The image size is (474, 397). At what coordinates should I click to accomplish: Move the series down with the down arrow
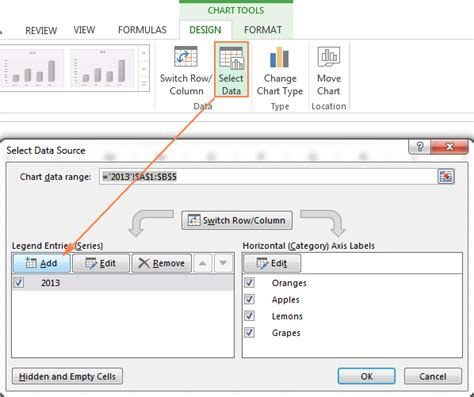223,263
